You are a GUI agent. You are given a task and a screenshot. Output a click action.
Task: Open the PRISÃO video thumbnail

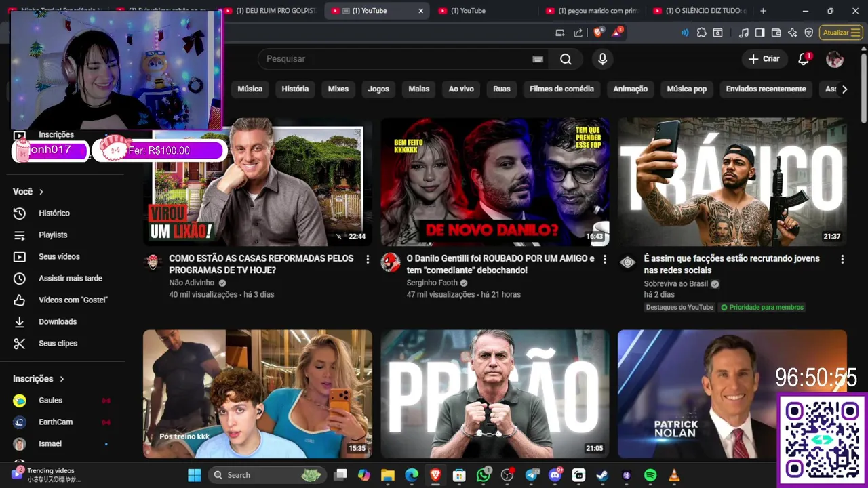tap(495, 394)
